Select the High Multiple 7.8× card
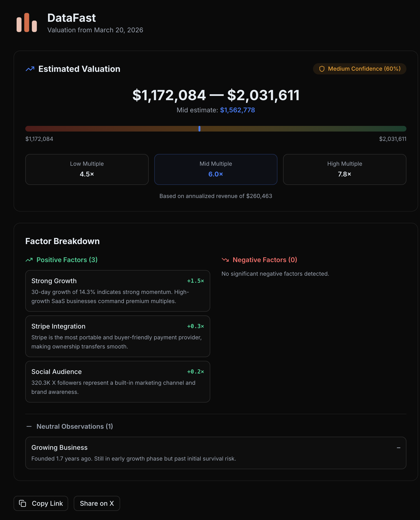Viewport: 420px width, 520px height. (x=344, y=169)
